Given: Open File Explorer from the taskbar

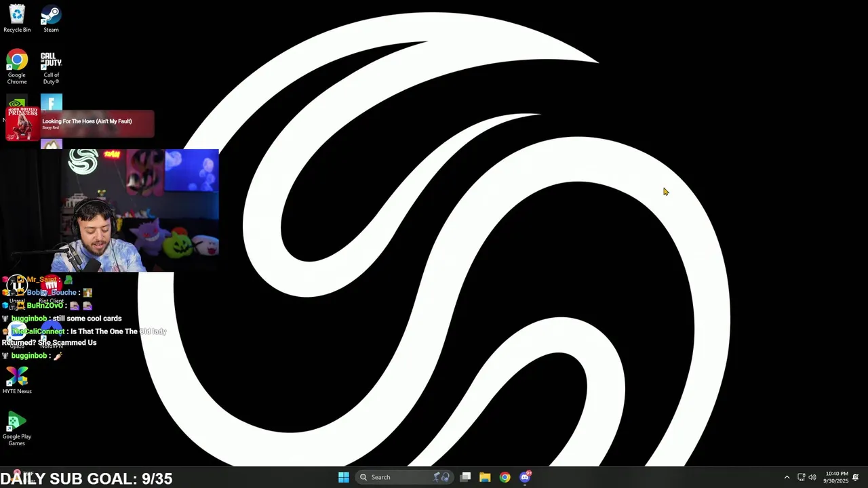Looking at the screenshot, I should coord(485,477).
